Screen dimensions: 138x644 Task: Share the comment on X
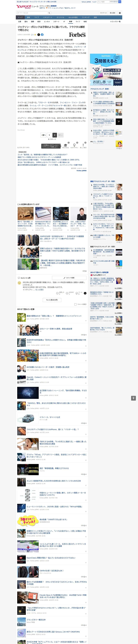[x=85, y=293]
